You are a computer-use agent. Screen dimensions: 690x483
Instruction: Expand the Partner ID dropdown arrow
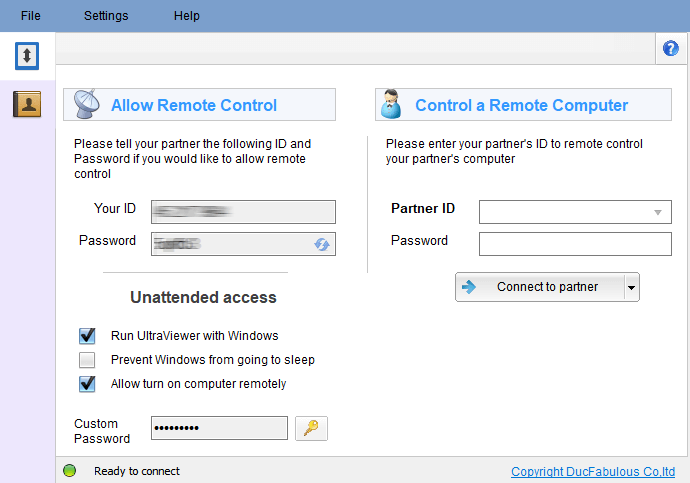[658, 212]
